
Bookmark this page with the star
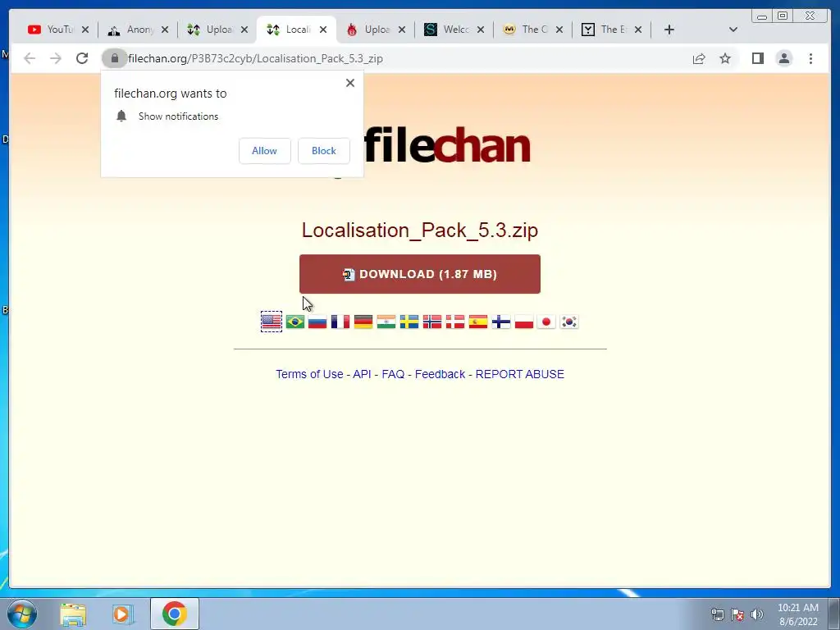725,58
